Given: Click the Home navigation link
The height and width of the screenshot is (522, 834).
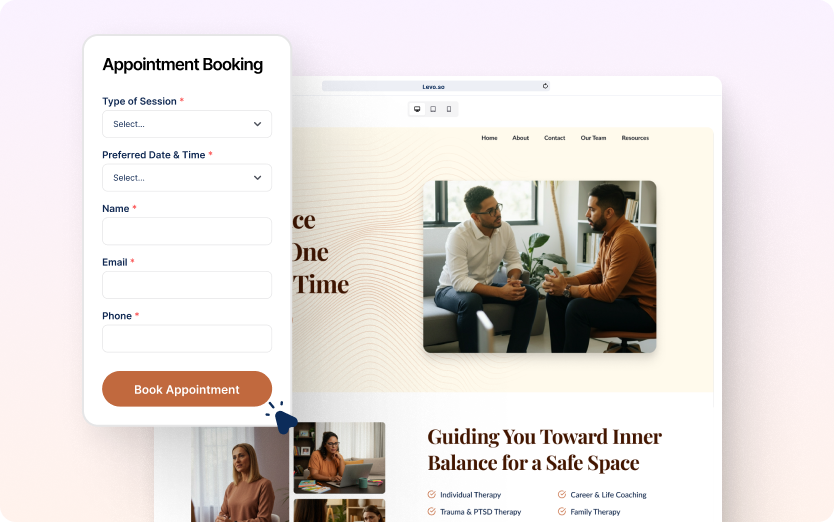Looking at the screenshot, I should click(489, 138).
